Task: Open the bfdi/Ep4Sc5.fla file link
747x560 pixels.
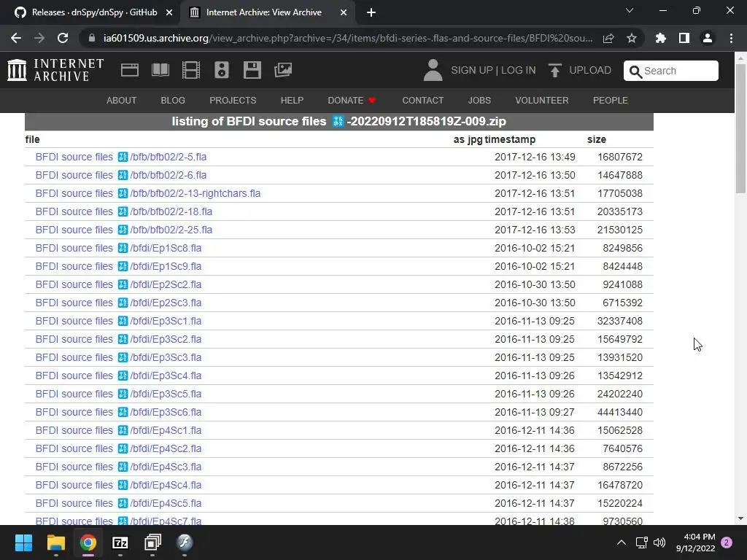Action: pos(119,503)
